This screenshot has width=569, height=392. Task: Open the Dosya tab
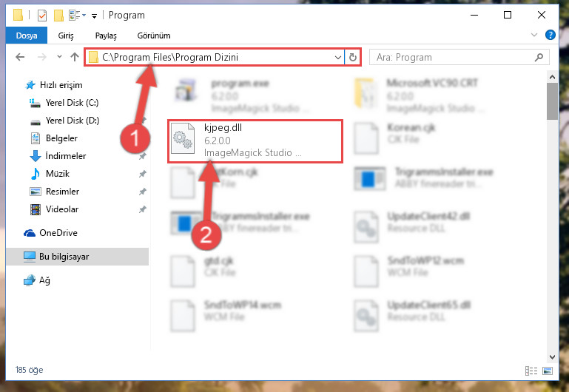click(27, 36)
